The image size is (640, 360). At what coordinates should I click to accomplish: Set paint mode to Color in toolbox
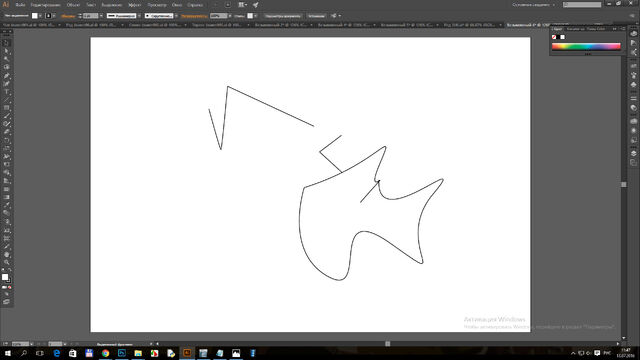[x=4, y=287]
